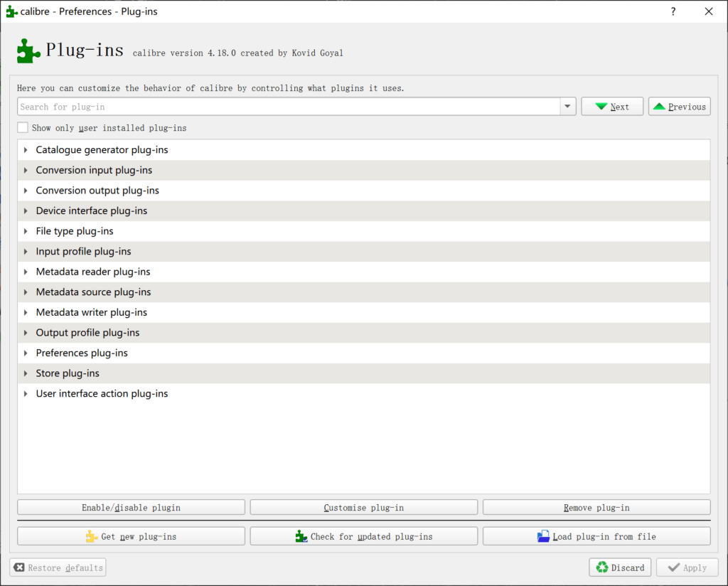Select User interface action plug-ins
Screen dimensions: 728x586
click(102, 394)
